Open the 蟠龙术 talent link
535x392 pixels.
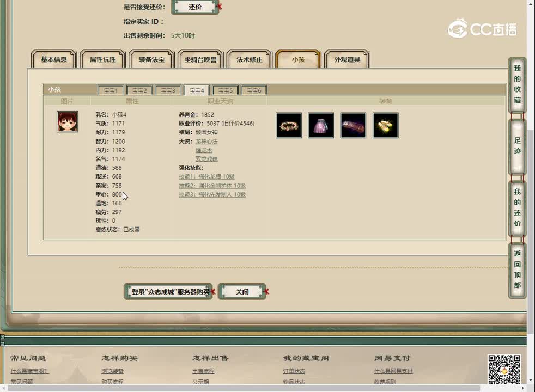click(204, 150)
